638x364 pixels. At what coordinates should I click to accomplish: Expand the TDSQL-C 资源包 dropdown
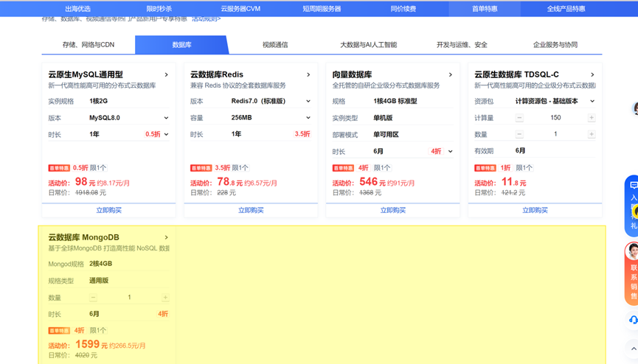[x=592, y=101]
